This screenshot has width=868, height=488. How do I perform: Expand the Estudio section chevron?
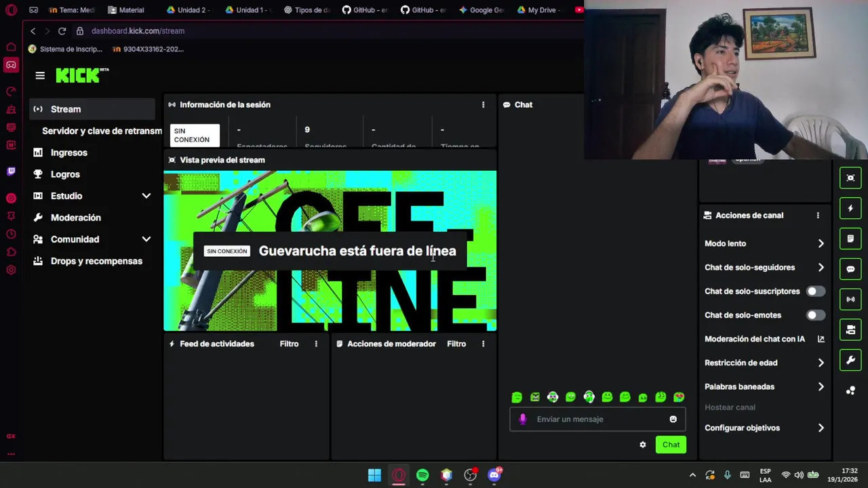pos(146,196)
